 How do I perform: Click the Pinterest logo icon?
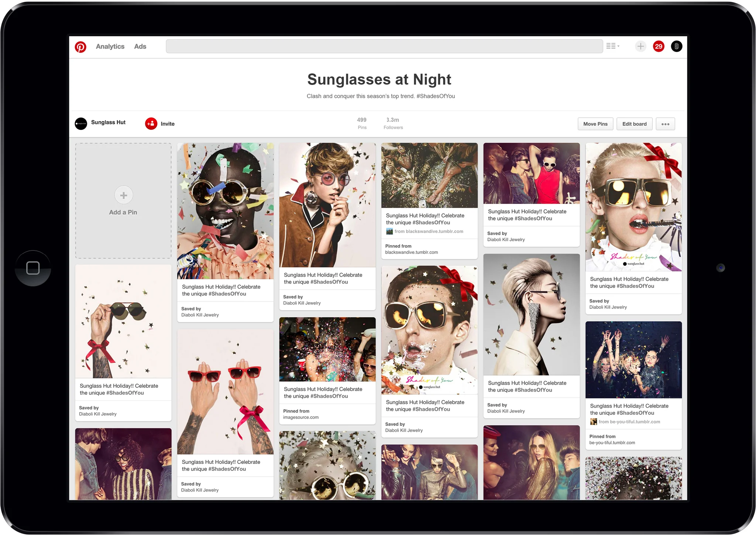(x=80, y=47)
